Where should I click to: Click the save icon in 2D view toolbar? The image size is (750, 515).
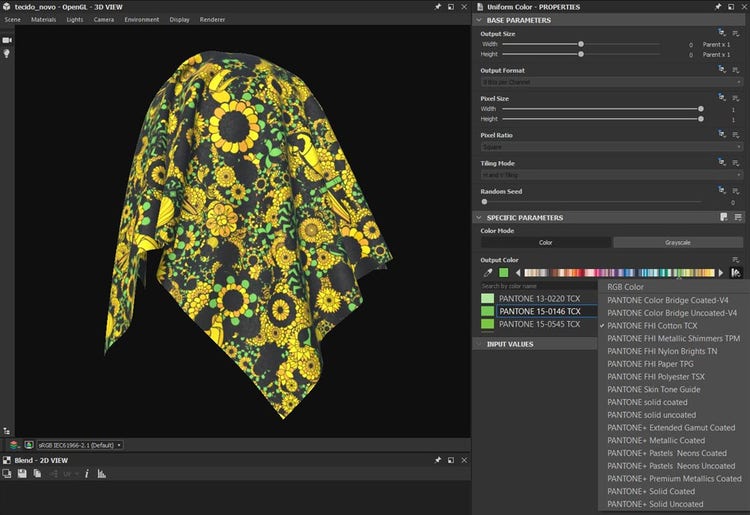click(x=22, y=473)
